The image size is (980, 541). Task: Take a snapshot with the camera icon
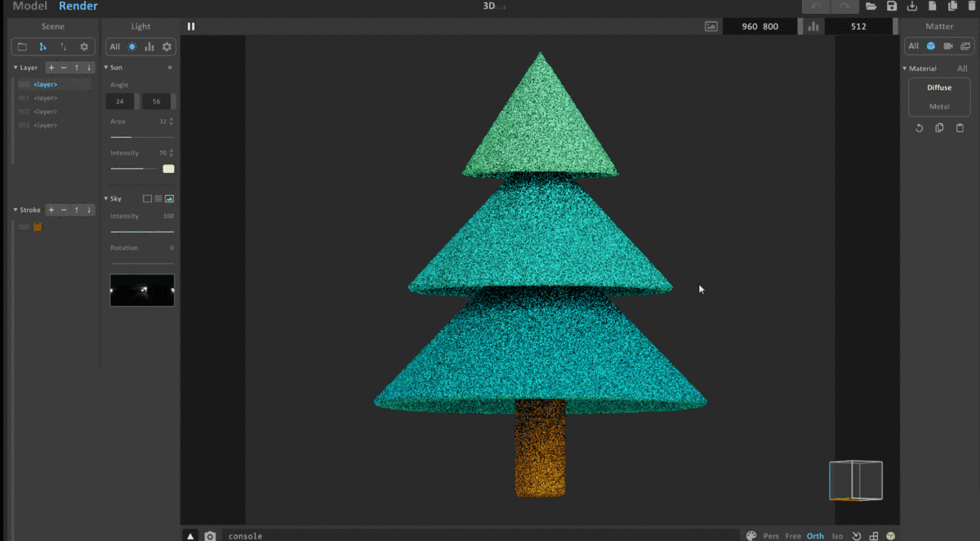click(210, 536)
